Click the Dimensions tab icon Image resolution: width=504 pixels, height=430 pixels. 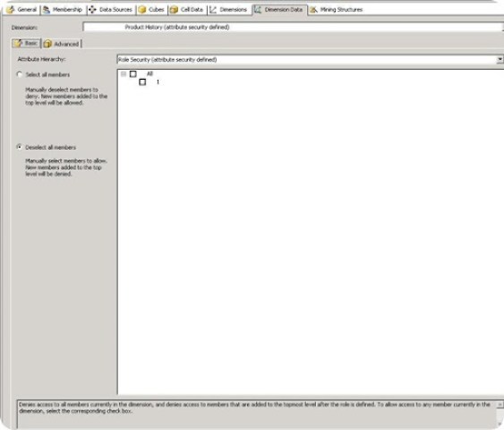pos(213,10)
